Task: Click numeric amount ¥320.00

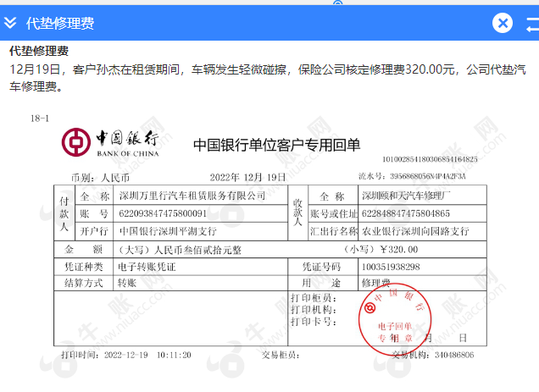Action: click(399, 250)
